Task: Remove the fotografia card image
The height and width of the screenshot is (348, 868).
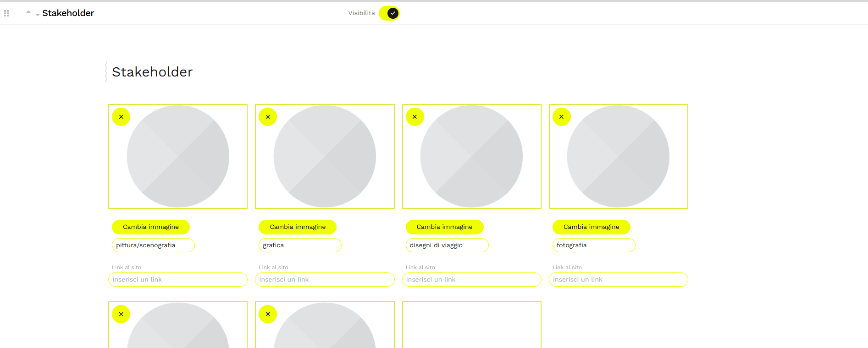Action: click(562, 117)
